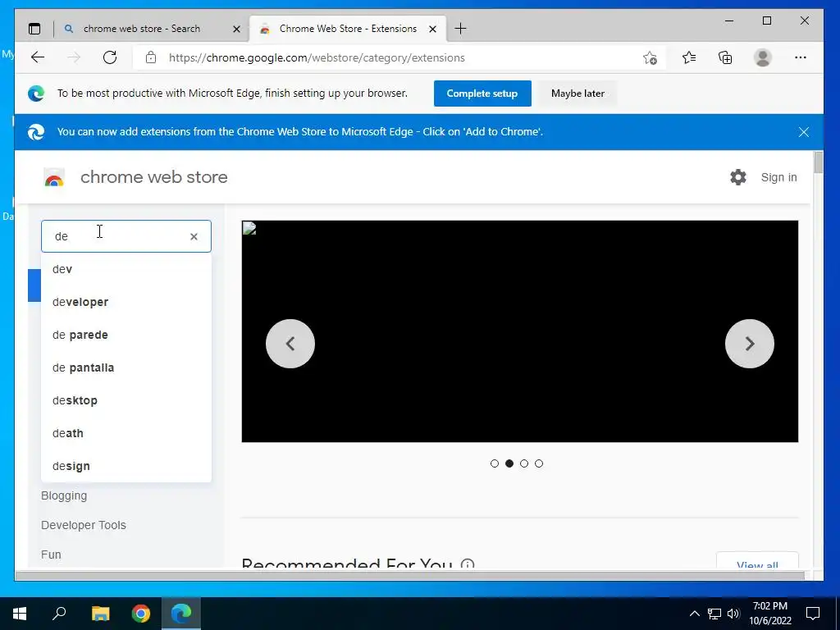This screenshot has height=630, width=840.
Task: Select the Fun category
Action: pos(51,555)
